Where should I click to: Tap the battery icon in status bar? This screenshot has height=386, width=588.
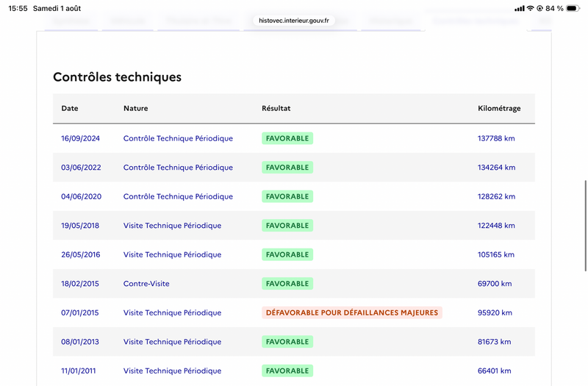tap(573, 8)
